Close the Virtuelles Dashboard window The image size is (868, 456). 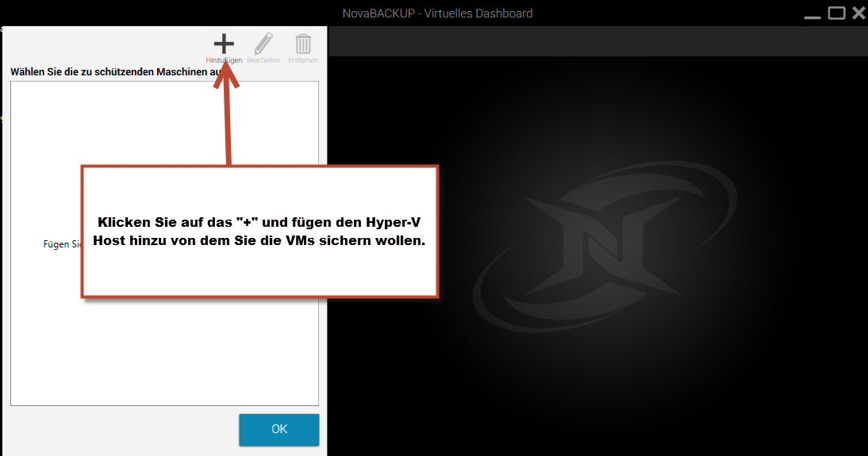[858, 12]
